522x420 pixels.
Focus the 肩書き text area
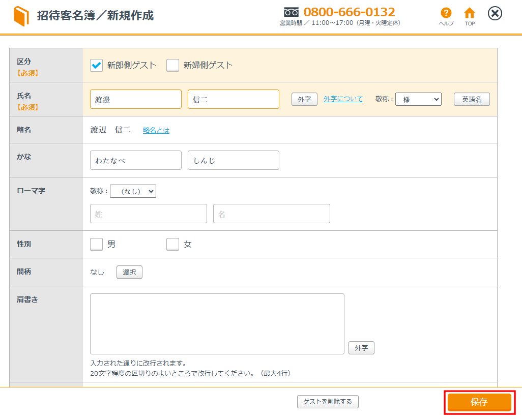(217, 323)
